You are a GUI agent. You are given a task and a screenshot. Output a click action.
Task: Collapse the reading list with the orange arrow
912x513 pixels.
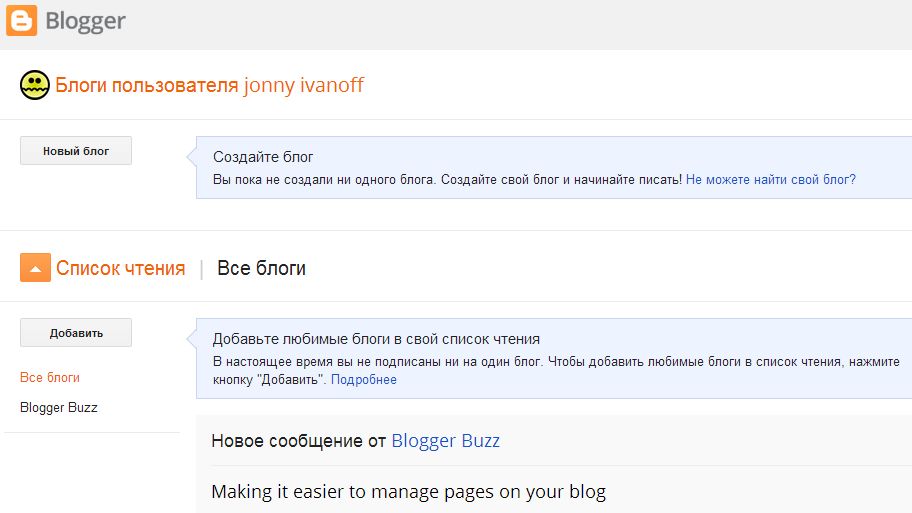pyautogui.click(x=35, y=268)
